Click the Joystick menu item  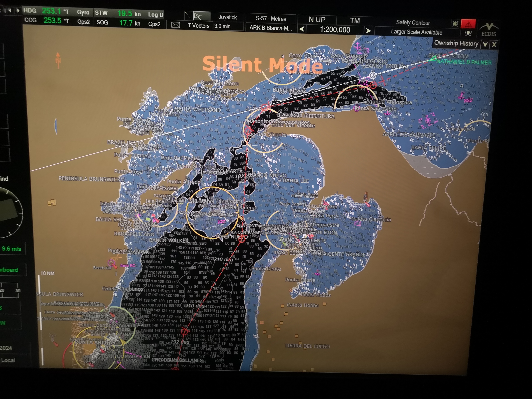click(x=227, y=17)
